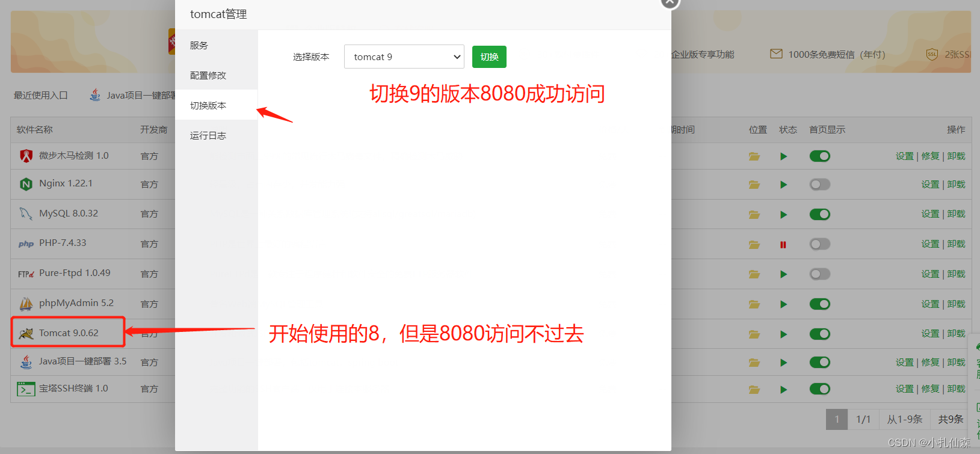Viewport: 980px width, 454px height.
Task: Click the 宝塔SSH终端 terminal icon
Action: (26, 389)
